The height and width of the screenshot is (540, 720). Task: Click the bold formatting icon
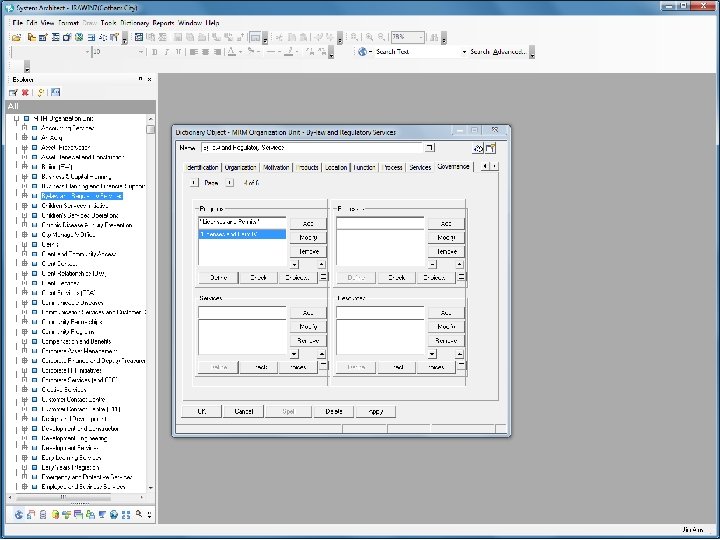tap(154, 52)
